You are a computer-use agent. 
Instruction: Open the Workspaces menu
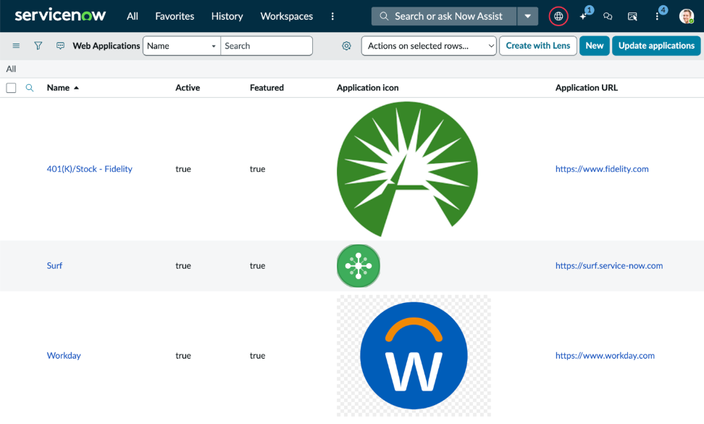(x=286, y=16)
